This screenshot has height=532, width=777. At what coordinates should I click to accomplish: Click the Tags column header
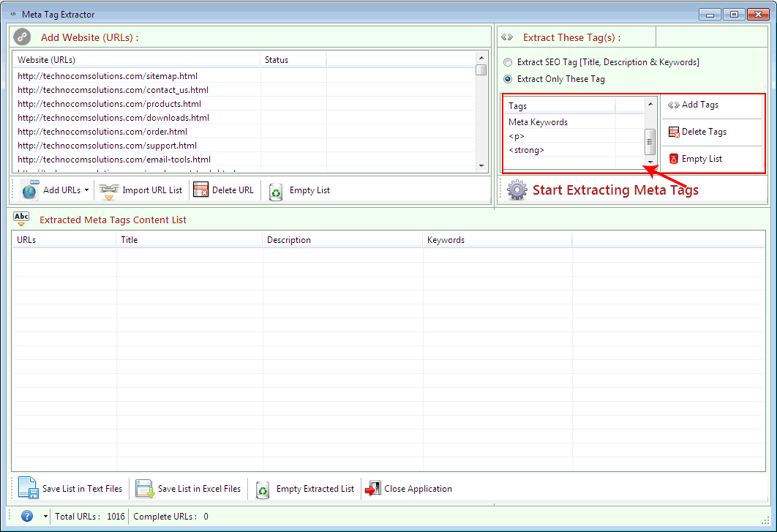pos(560,106)
